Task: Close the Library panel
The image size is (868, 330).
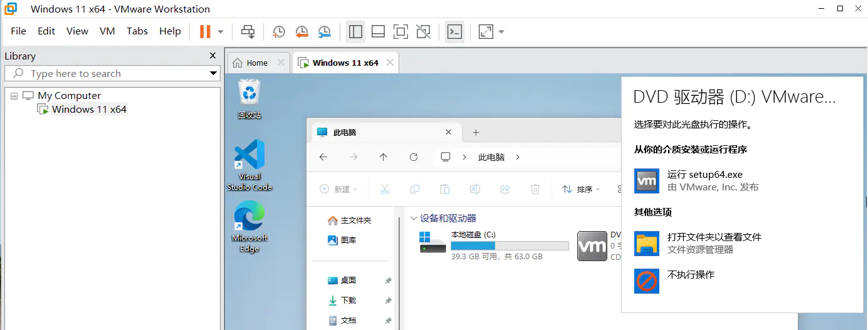Action: click(x=212, y=56)
